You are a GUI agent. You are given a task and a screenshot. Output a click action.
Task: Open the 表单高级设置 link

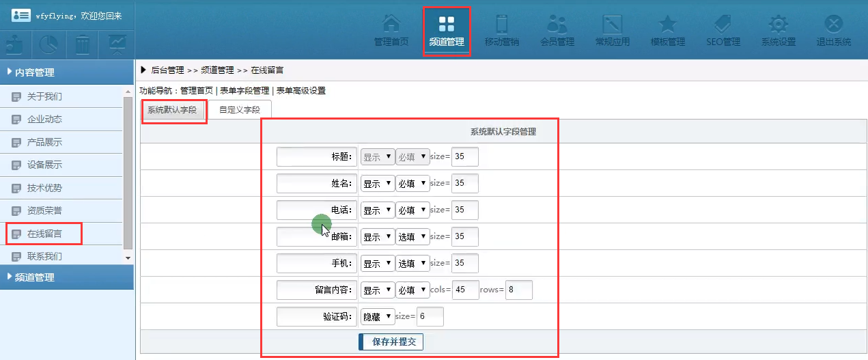coord(300,91)
